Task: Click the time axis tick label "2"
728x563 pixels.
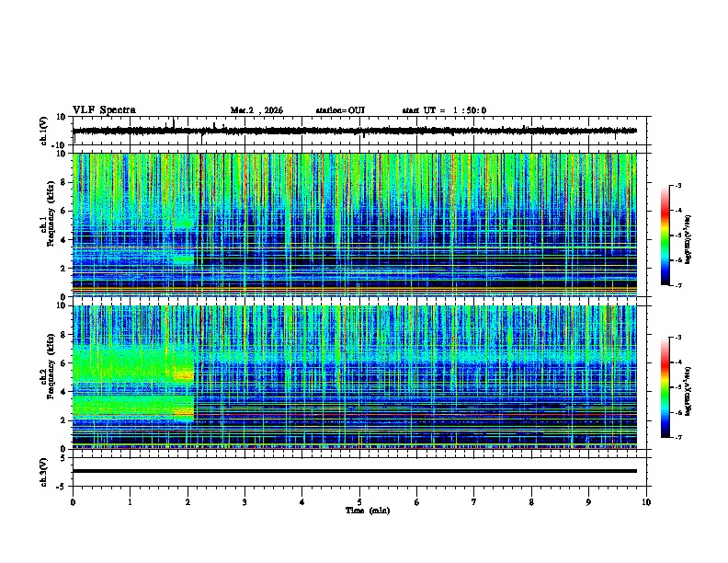Action: pos(188,502)
